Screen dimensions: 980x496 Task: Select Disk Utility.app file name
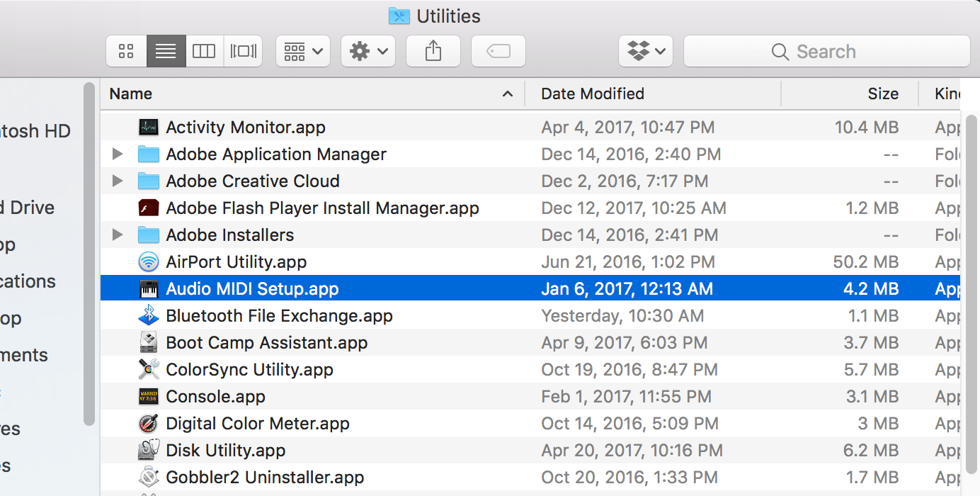(x=226, y=451)
